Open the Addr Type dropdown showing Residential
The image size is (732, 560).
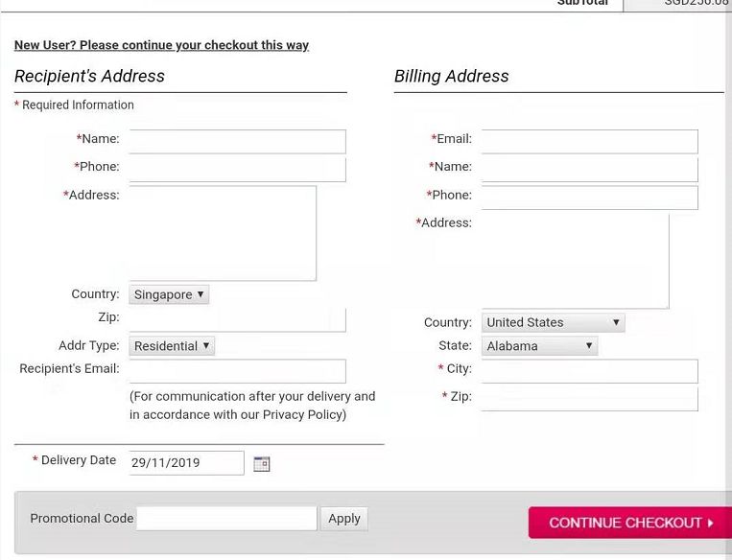click(172, 346)
